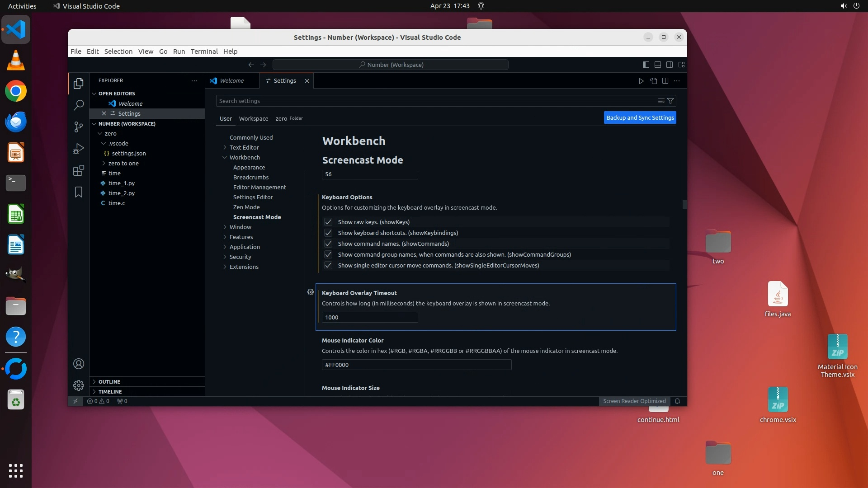Disable Show command names checkbox
Viewport: 868px width, 488px height.
(328, 244)
